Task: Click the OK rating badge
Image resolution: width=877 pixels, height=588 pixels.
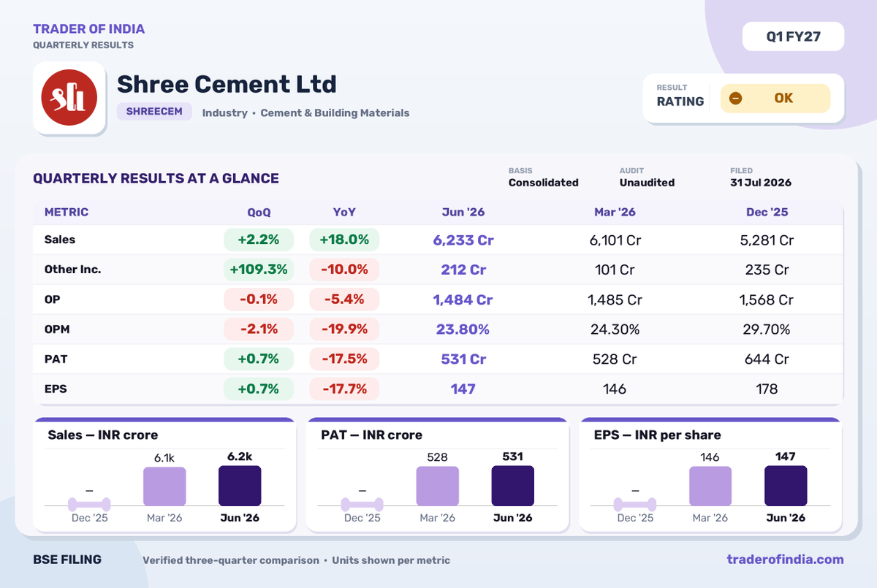Action: tap(775, 99)
